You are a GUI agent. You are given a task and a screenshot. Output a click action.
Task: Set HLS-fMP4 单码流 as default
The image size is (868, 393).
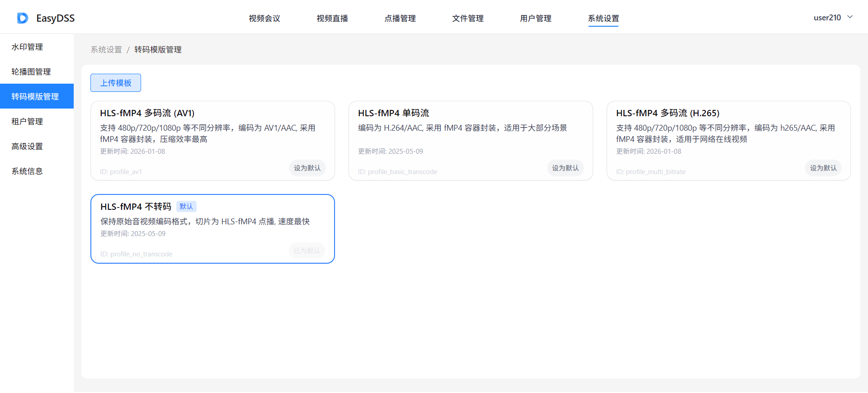566,168
